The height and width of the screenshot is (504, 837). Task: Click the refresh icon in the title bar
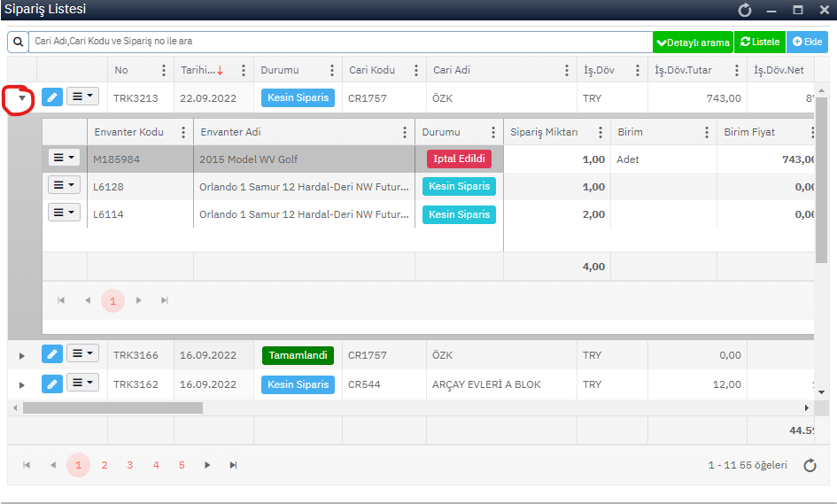[745, 11]
